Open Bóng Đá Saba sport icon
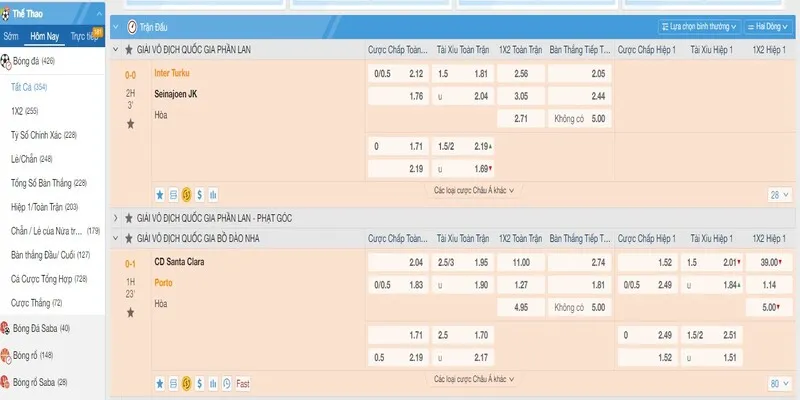Viewport: 800px width, 400px height. click(x=5, y=328)
